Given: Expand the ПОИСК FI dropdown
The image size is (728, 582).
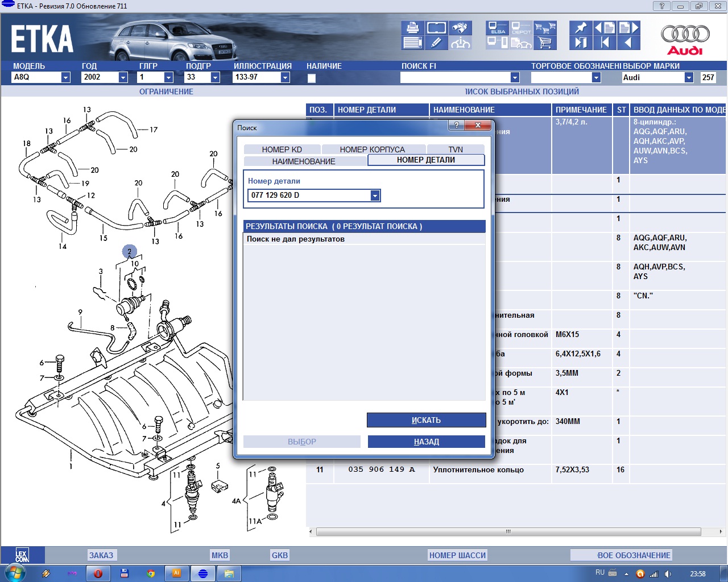Looking at the screenshot, I should (x=515, y=77).
